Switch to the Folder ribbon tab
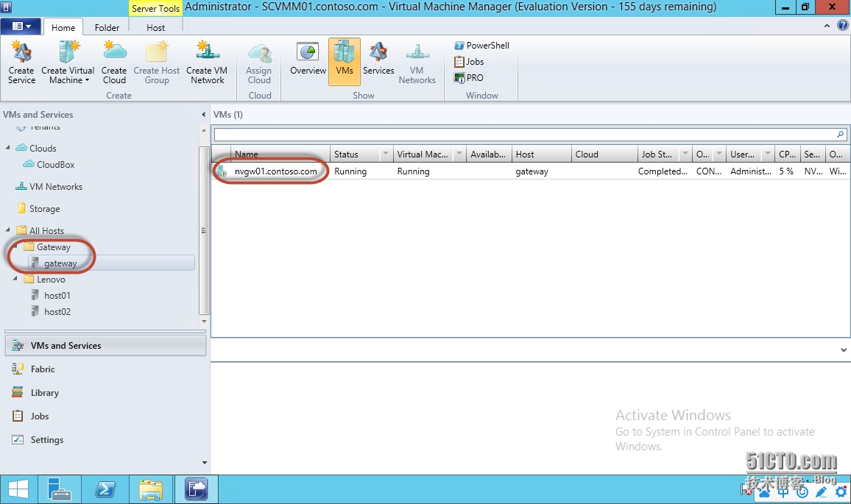 107,28
